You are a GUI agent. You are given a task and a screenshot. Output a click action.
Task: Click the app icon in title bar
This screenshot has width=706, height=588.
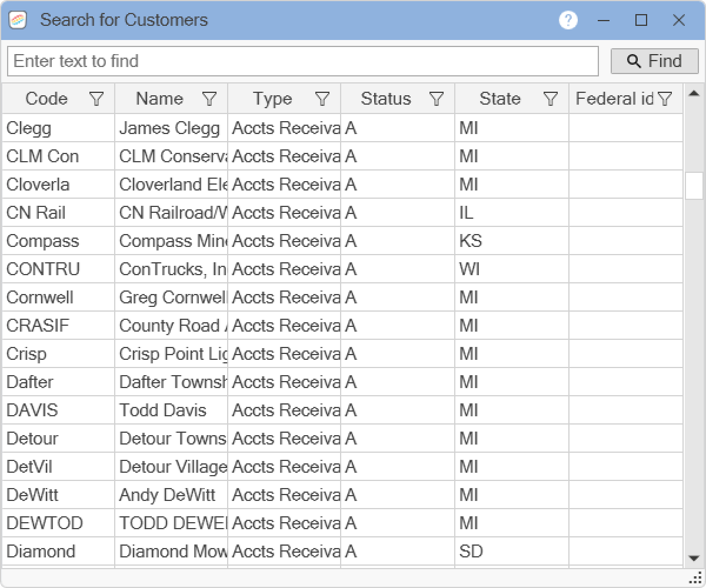(18, 21)
